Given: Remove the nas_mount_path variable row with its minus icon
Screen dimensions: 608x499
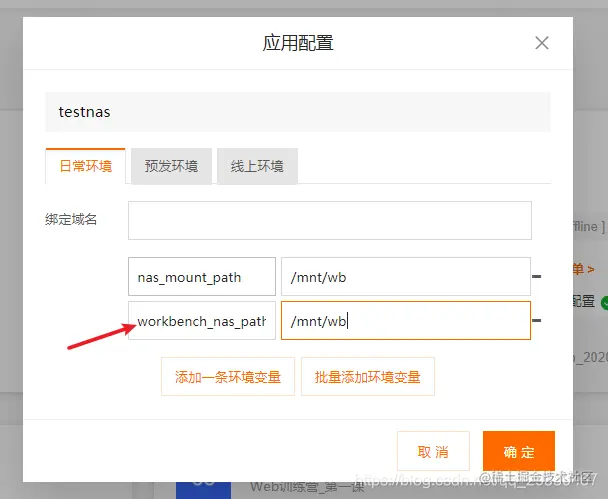Looking at the screenshot, I should point(537,276).
